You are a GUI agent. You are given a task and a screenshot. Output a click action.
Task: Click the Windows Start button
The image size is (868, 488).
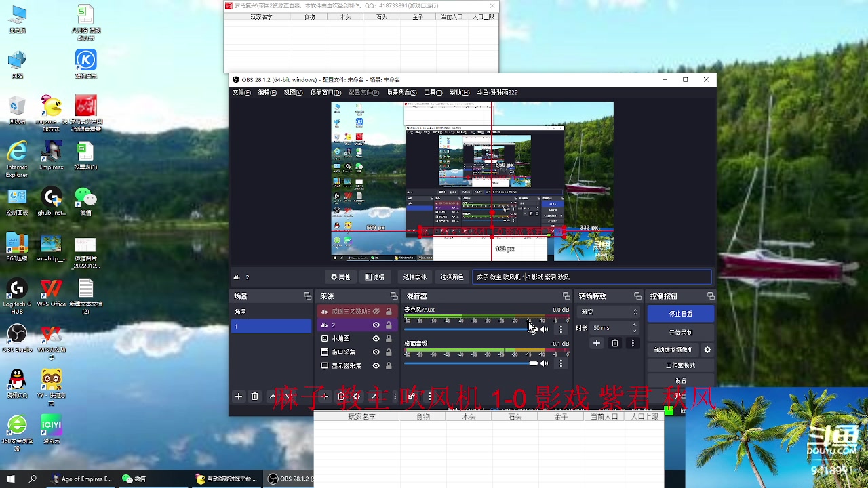(11, 479)
